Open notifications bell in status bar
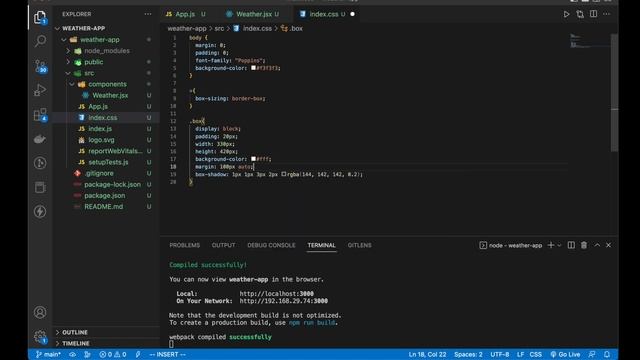The image size is (640, 360). tap(607, 354)
